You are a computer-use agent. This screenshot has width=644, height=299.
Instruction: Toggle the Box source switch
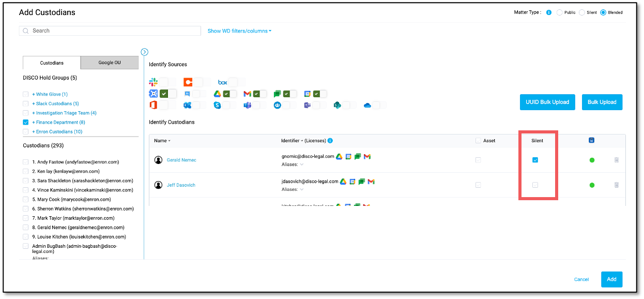237,82
